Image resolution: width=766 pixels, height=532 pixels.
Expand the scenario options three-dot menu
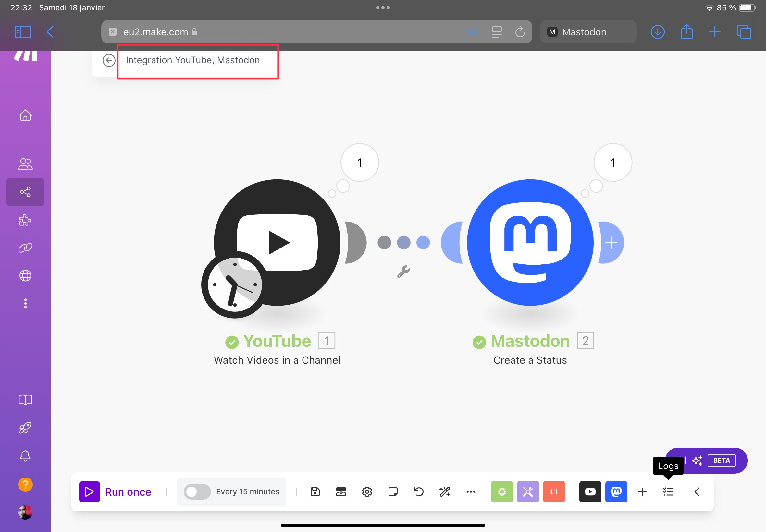[471, 491]
